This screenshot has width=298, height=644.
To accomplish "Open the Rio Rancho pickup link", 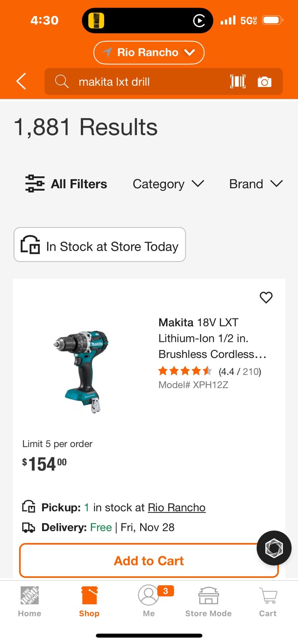I will tap(176, 507).
